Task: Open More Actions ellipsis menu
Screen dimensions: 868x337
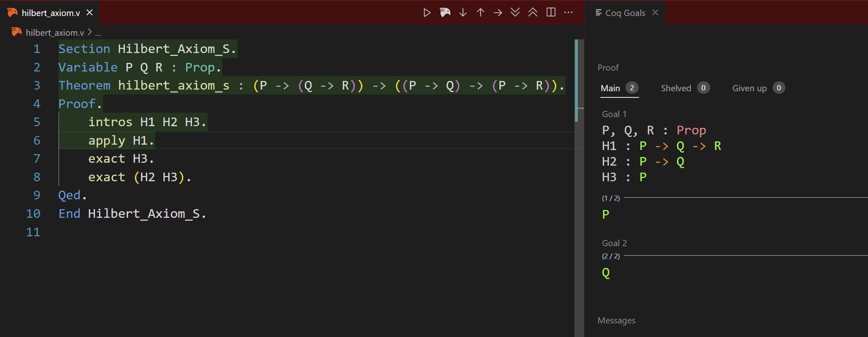Action: point(568,13)
